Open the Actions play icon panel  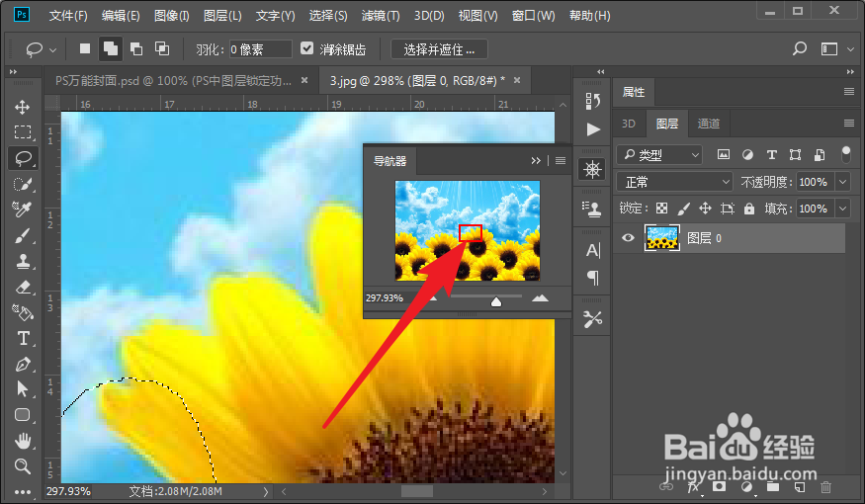593,129
